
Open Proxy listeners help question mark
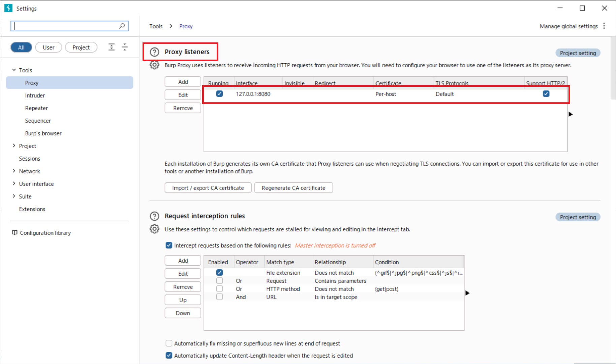point(154,52)
